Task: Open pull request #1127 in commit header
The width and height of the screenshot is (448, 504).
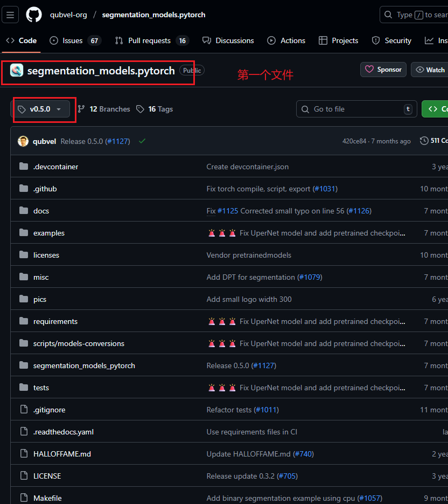Action: (x=118, y=141)
